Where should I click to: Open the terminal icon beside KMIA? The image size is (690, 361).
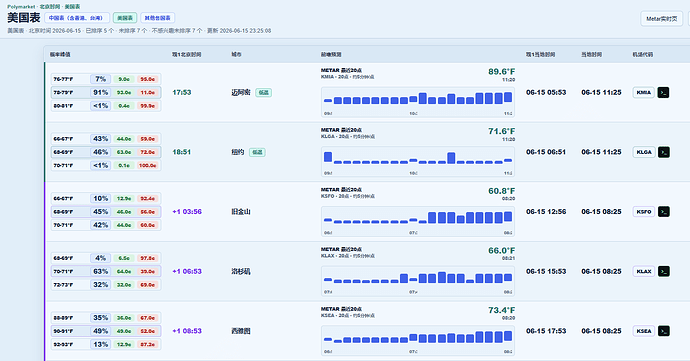(663, 92)
